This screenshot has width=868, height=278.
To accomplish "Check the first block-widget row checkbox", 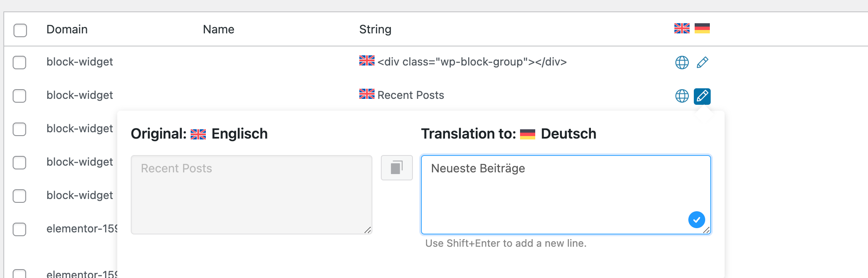I will pos(19,63).
